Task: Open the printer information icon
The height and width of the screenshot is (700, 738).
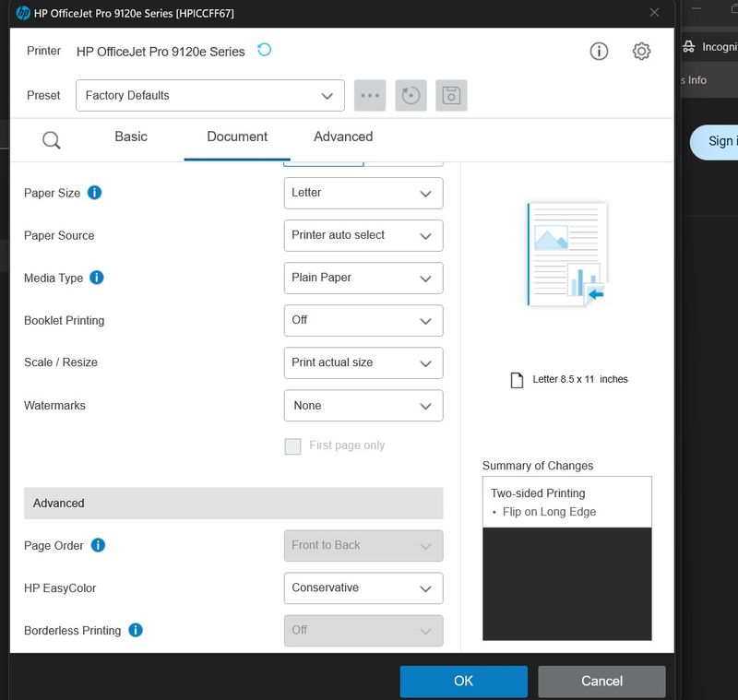Action: coord(599,51)
